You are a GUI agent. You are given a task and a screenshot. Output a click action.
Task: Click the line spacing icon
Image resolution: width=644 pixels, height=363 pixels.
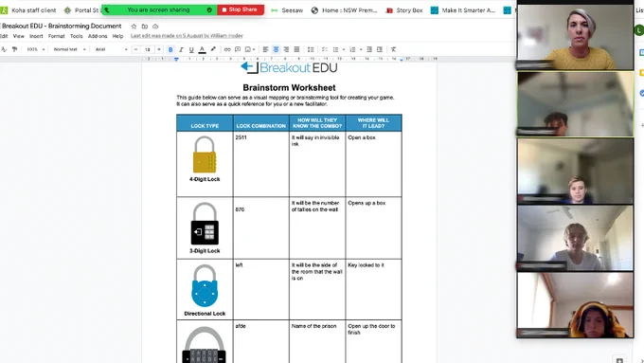coord(311,49)
